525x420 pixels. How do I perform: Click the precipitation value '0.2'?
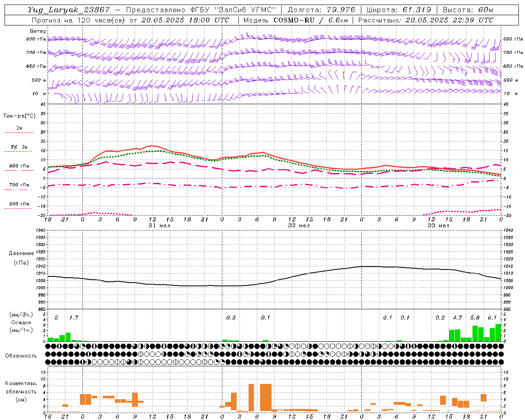pos(440,317)
